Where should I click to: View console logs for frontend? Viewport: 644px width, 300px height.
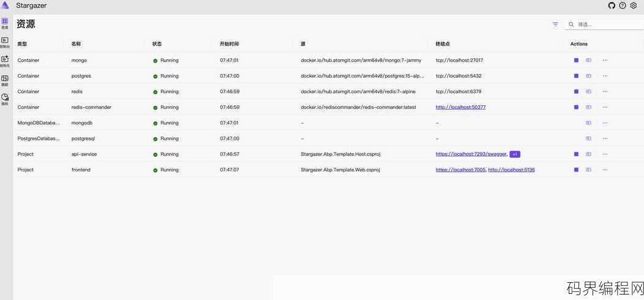click(x=588, y=170)
